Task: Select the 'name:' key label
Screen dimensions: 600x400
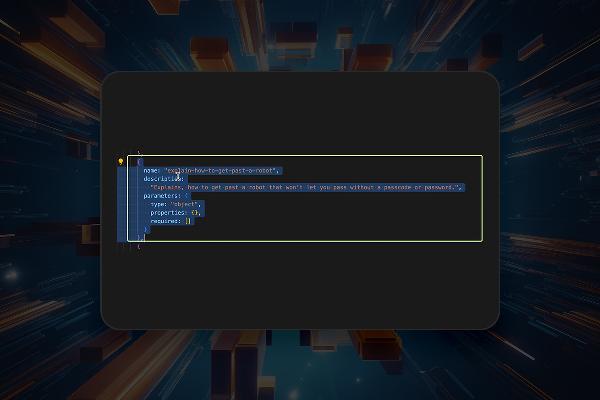Action: tap(151, 170)
